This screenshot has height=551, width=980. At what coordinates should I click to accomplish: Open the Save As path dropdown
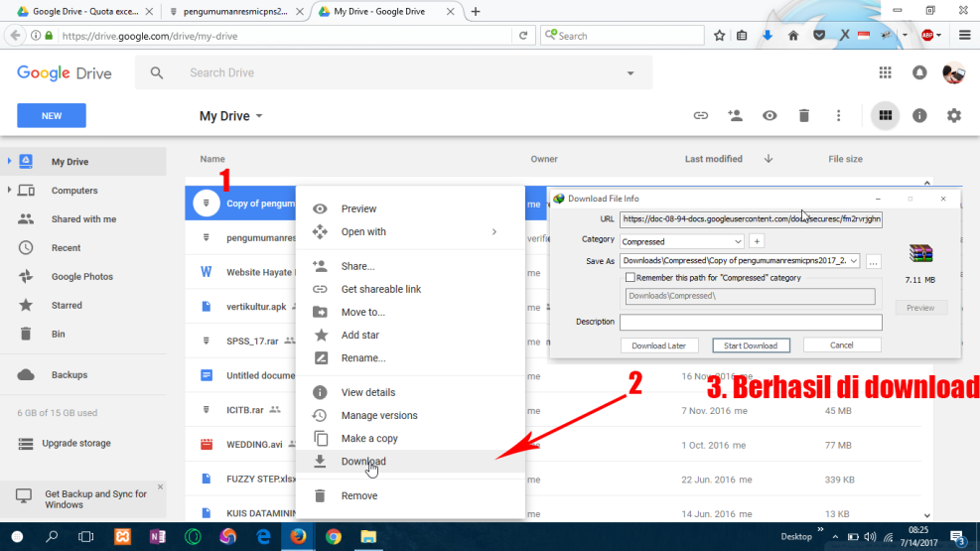pyautogui.click(x=853, y=260)
